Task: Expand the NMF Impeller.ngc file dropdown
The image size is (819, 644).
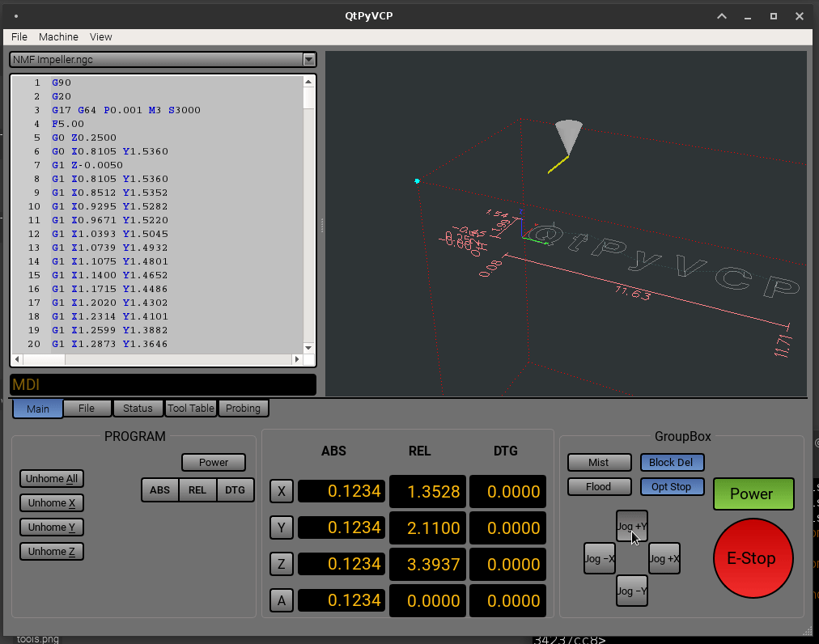Action: (308, 60)
